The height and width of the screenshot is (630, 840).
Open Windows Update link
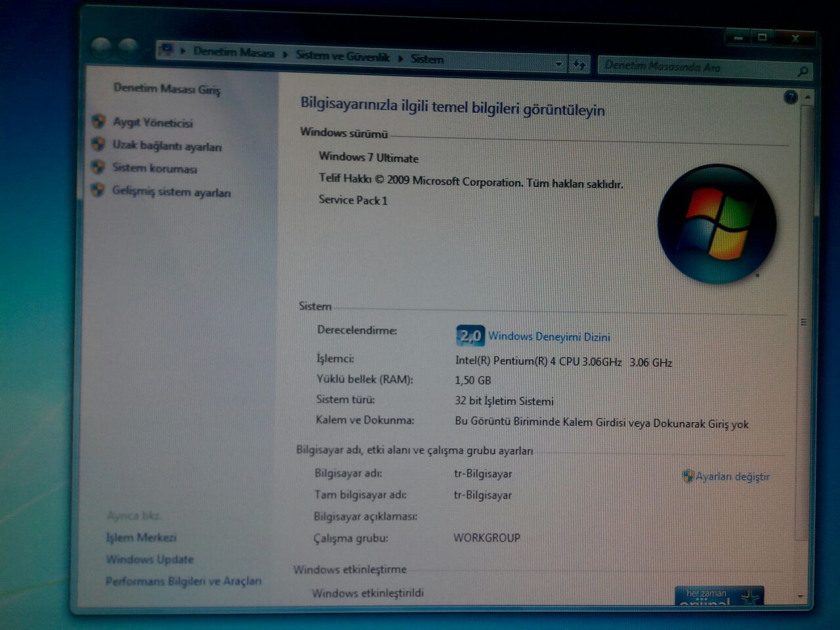point(150,559)
